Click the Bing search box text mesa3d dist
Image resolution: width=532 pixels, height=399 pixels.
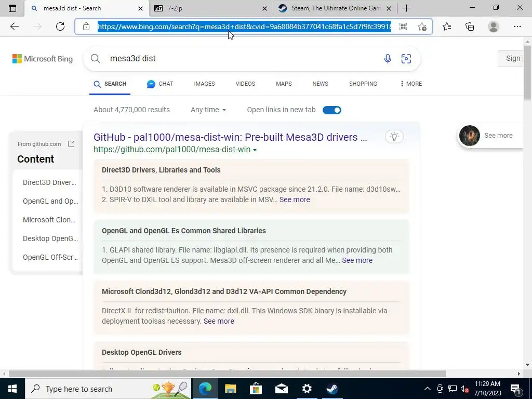click(133, 58)
